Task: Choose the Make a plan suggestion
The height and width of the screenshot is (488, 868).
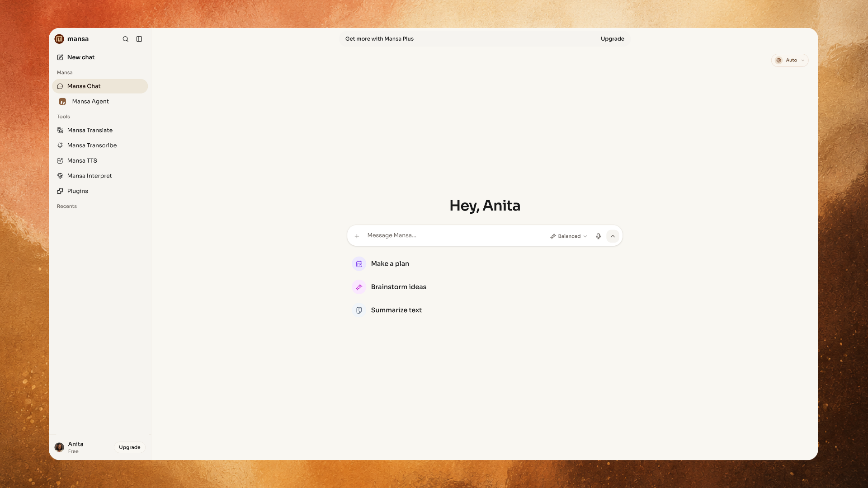Action: click(x=381, y=264)
